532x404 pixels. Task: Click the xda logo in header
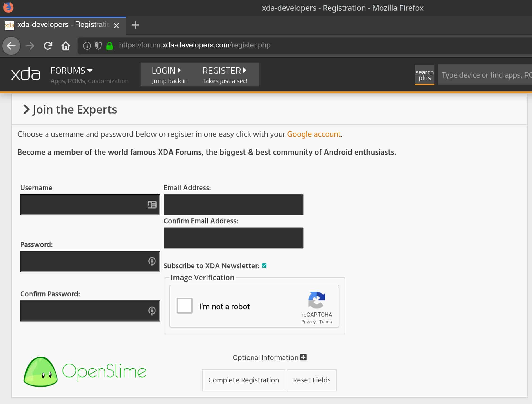pyautogui.click(x=26, y=74)
